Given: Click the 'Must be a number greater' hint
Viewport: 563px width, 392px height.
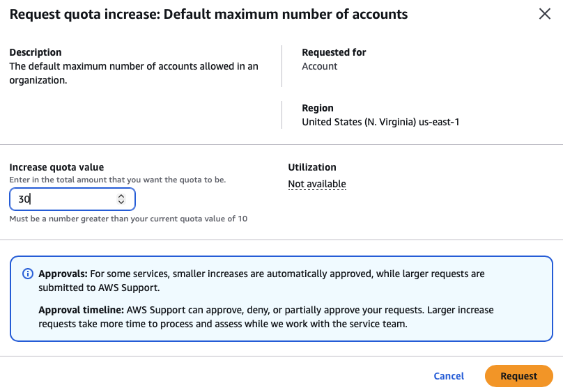Looking at the screenshot, I should (128, 219).
